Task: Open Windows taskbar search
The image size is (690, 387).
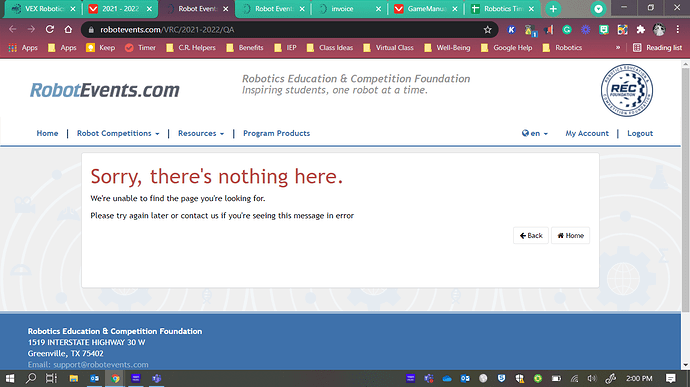Action: pos(31,378)
